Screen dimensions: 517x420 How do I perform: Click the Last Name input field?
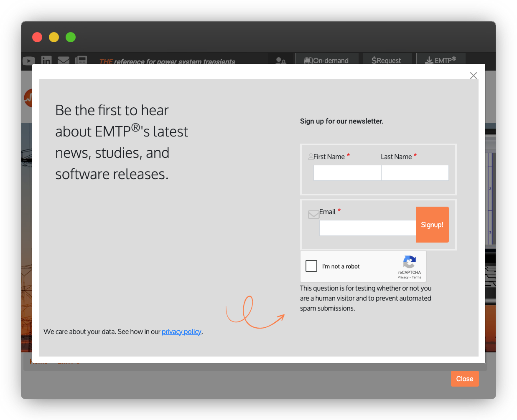point(415,173)
